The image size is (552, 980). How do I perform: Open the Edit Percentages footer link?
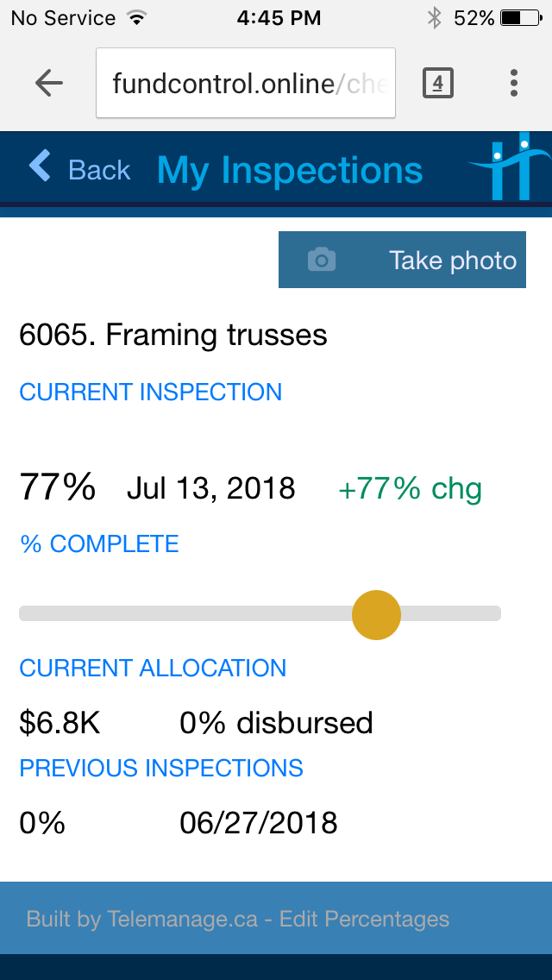tap(364, 919)
